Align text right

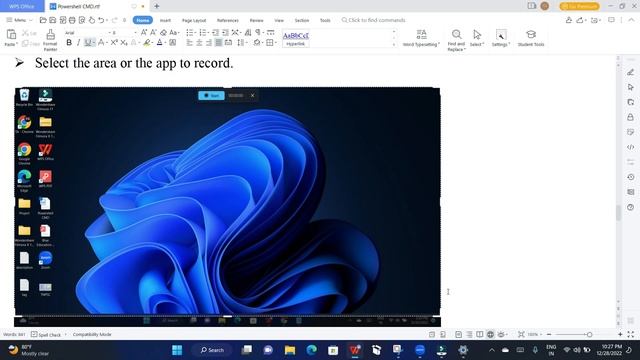(x=209, y=42)
